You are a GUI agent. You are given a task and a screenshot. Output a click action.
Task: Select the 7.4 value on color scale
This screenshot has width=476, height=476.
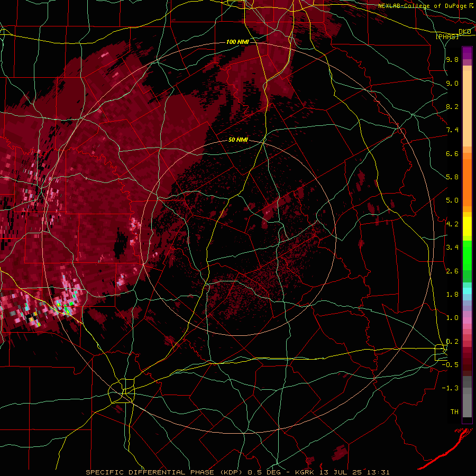click(x=452, y=130)
